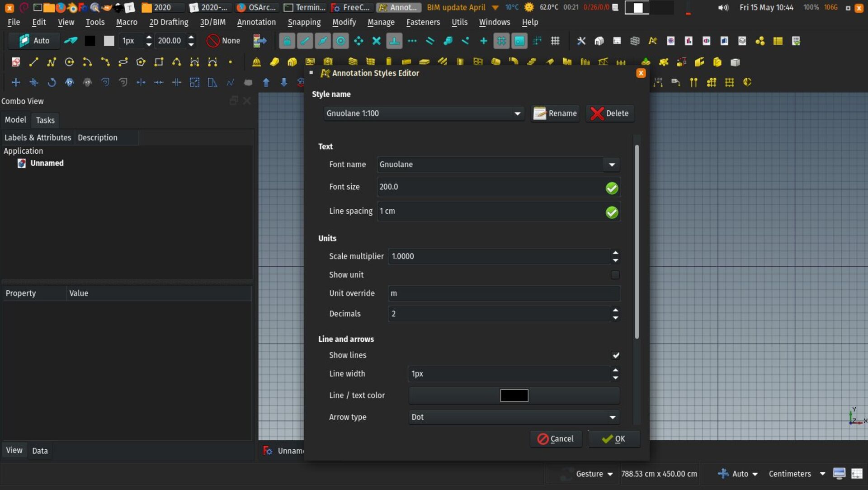Click the Unit override input field
The image size is (868, 490).
click(x=504, y=293)
